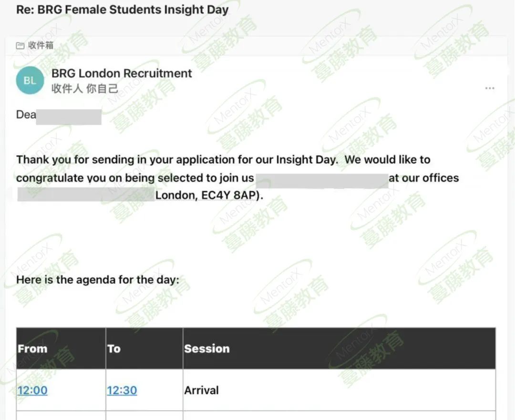The height and width of the screenshot is (420, 515).
Task: Open the 12:30 time link
Action: coord(122,390)
